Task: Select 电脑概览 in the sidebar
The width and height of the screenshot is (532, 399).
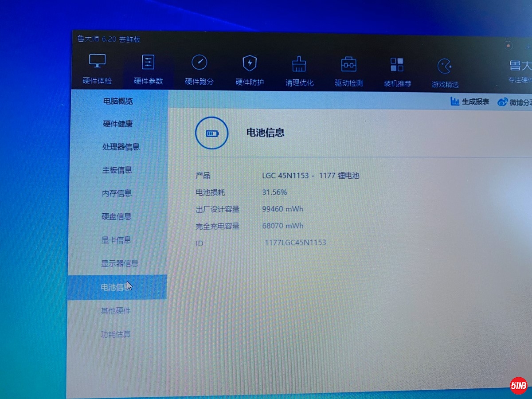Action: click(x=118, y=101)
